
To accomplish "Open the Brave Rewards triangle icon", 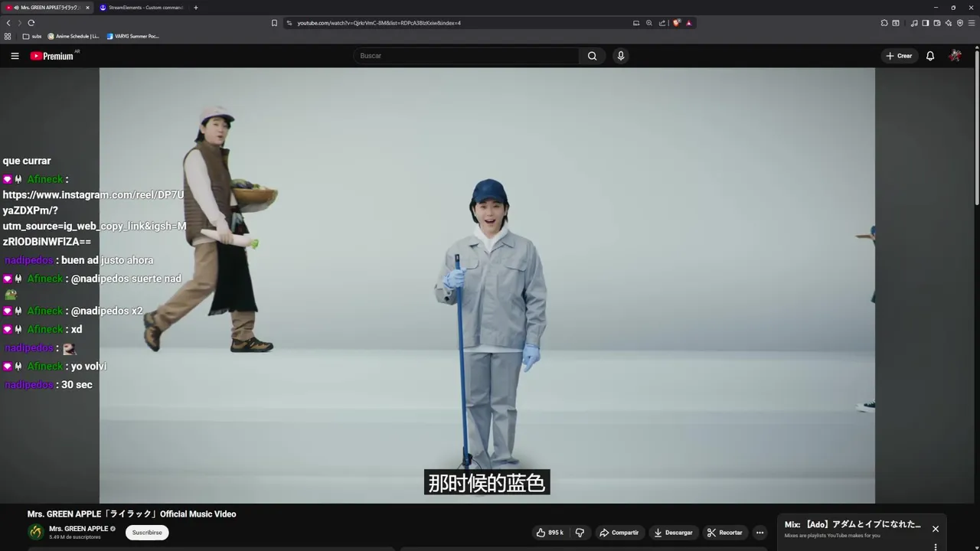I will point(688,23).
